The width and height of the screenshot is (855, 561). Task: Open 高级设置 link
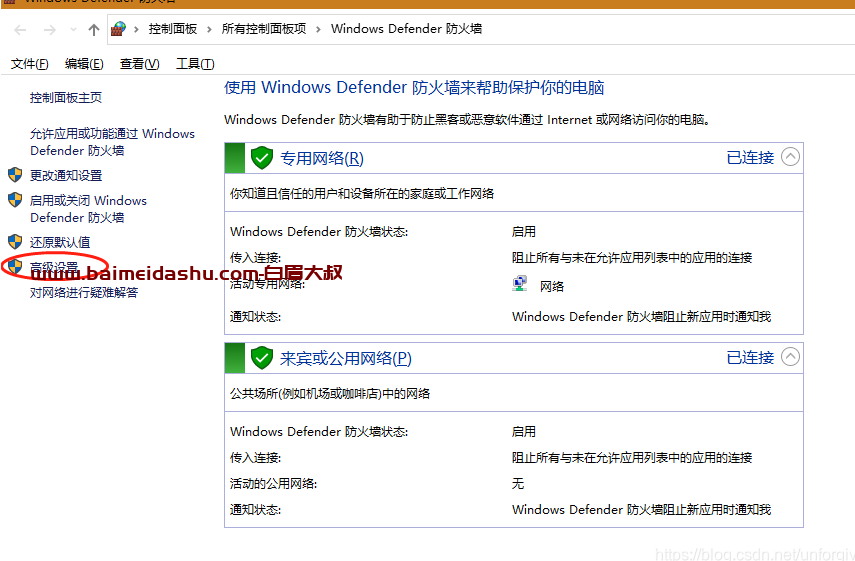[x=54, y=267]
